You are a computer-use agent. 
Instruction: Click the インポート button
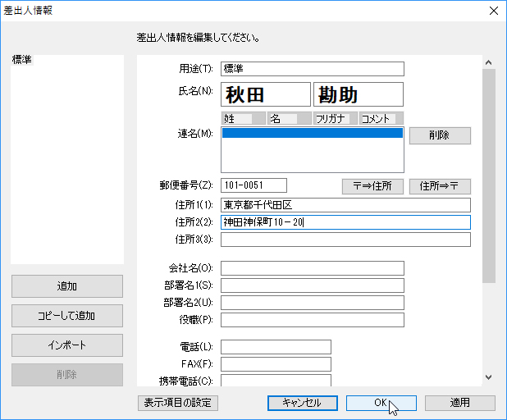[67, 345]
